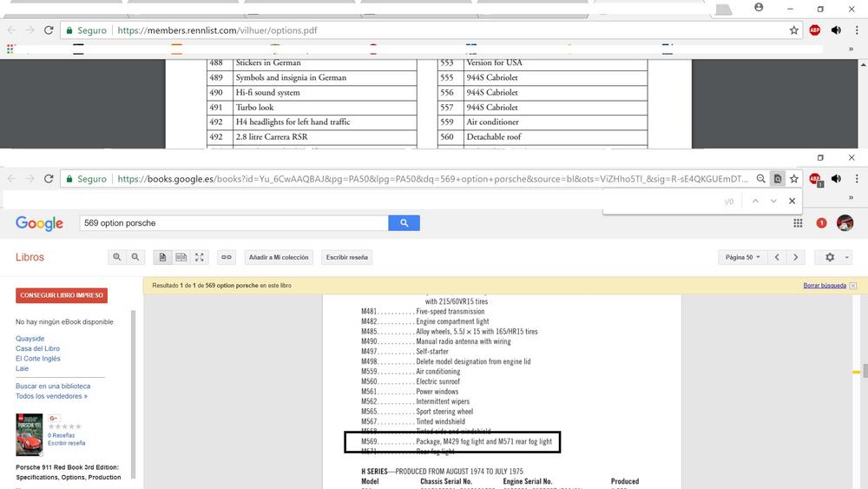Open Adblock Plus in the rennlist window

[x=815, y=30]
